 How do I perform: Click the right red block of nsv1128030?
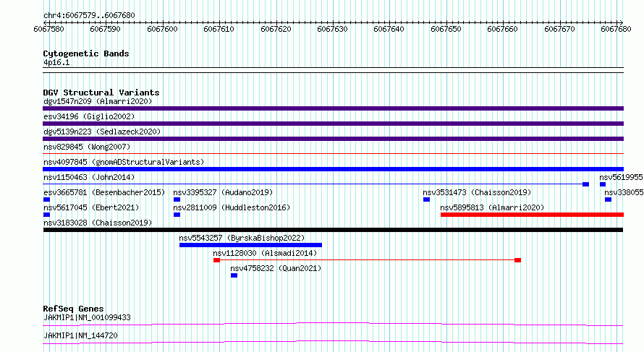[x=517, y=260]
